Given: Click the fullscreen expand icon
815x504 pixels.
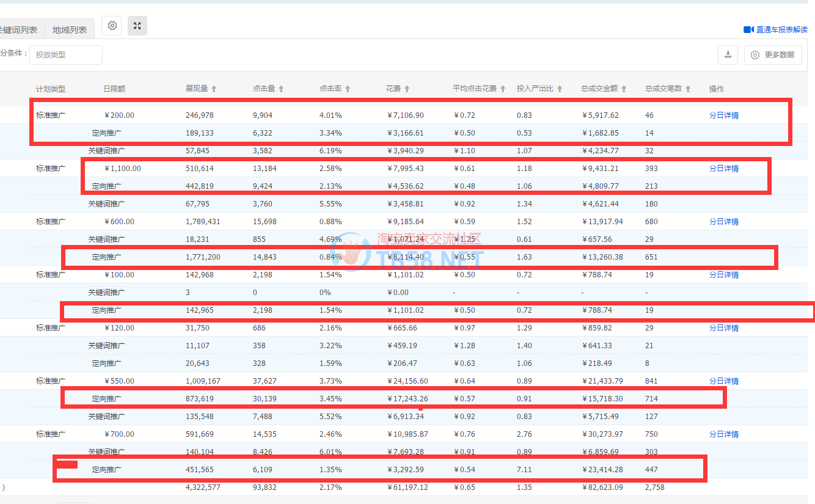Looking at the screenshot, I should click(x=137, y=26).
